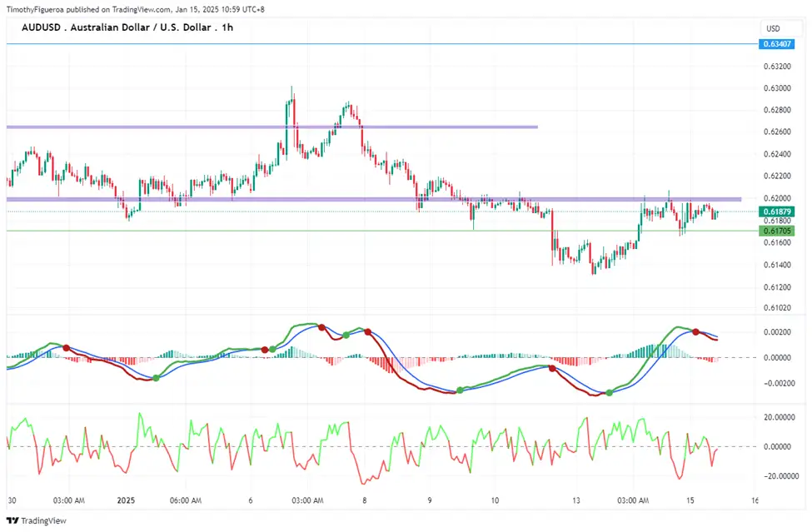Click the 0.61400 price axis label
Screen dimensions: 812x532
[777, 265]
